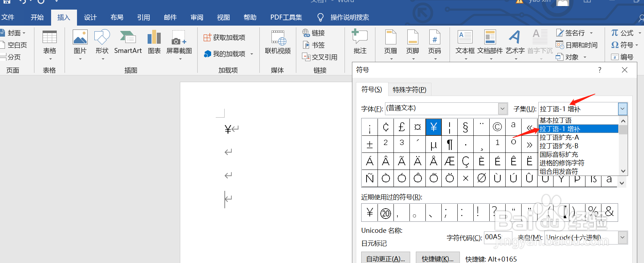The image size is (644, 263).
Task: Switch to the References (引用) tab
Action: point(143,17)
